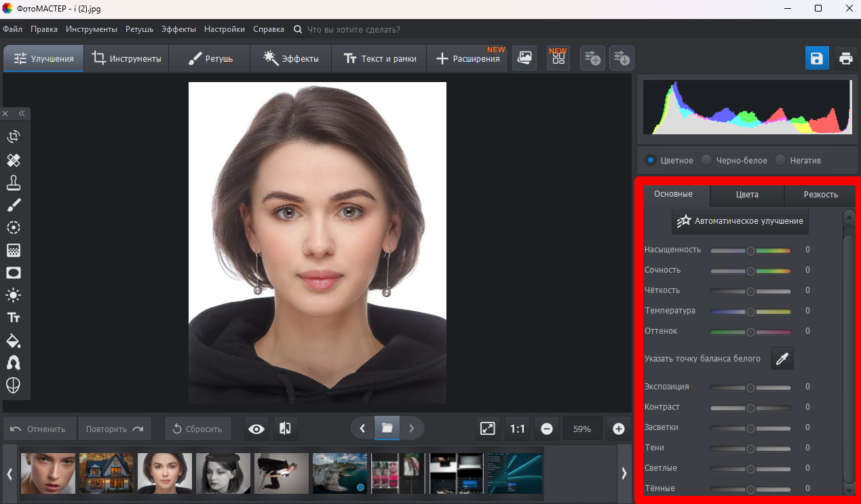Collapse left tool panel with double chevron

(x=22, y=114)
